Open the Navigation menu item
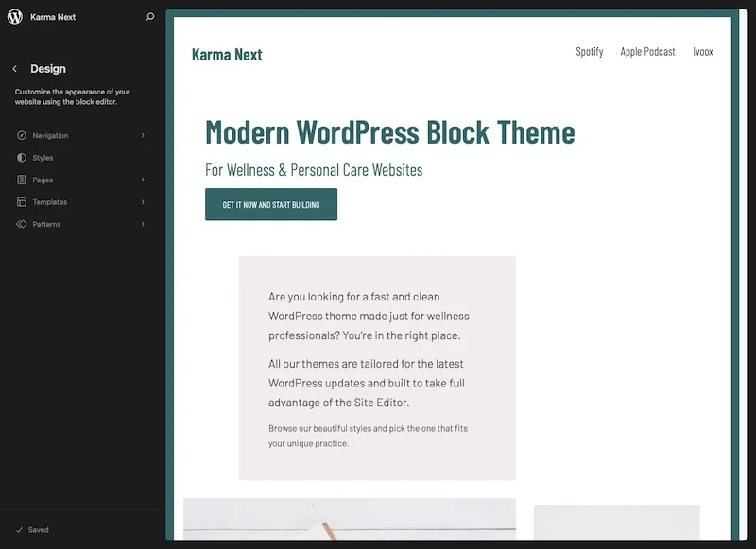756x549 pixels. coord(81,135)
